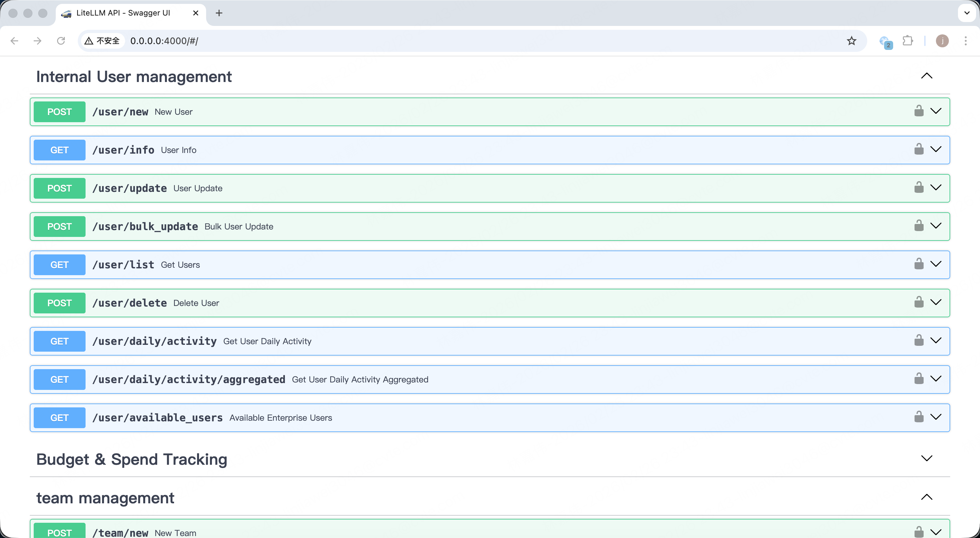980x538 pixels.
Task: Open the Chrome three-dot menu
Action: (965, 41)
